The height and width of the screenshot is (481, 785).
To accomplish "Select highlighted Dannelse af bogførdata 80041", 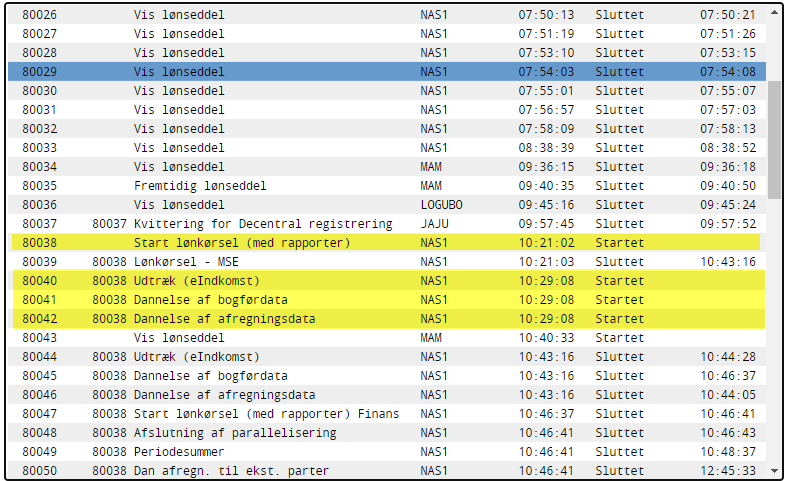I will click(388, 300).
